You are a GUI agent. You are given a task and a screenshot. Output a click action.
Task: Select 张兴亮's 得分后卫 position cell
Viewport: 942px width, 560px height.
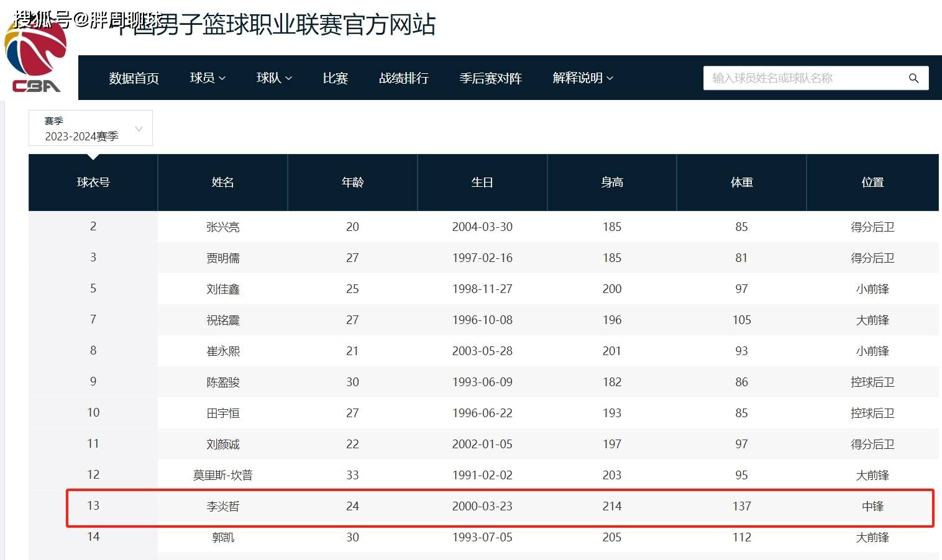(x=872, y=227)
